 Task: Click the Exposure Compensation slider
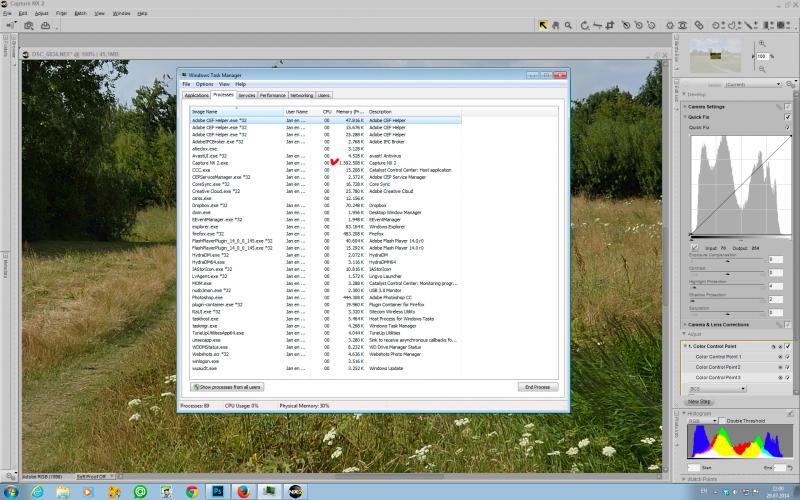pos(728,261)
